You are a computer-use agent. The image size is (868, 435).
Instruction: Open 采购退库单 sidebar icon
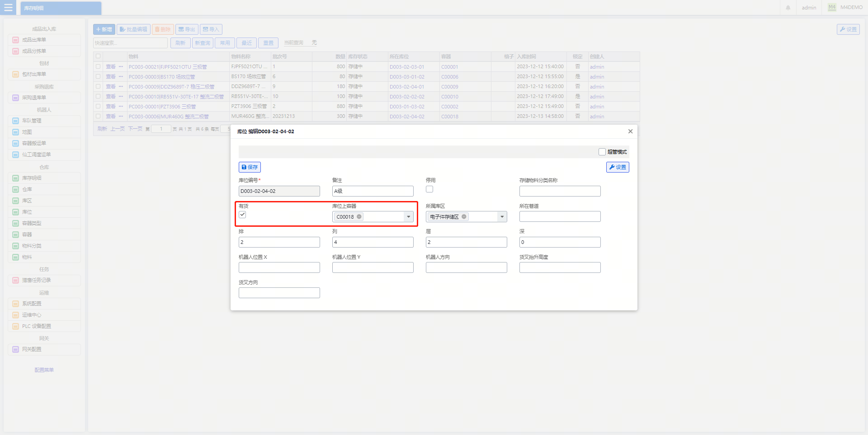tap(16, 98)
